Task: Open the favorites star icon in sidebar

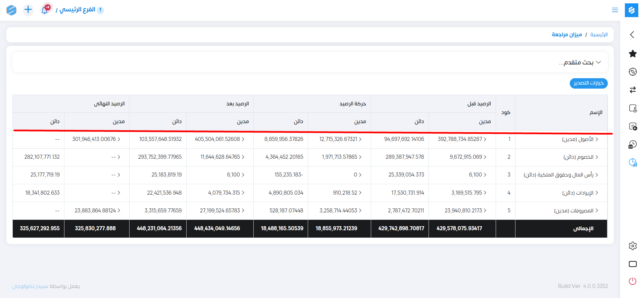Action: coord(633,54)
